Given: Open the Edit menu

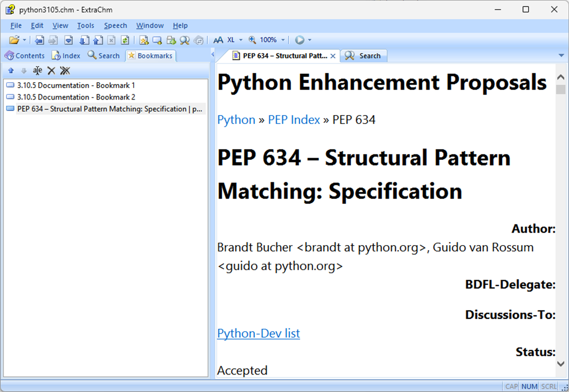Looking at the screenshot, I should 37,26.
